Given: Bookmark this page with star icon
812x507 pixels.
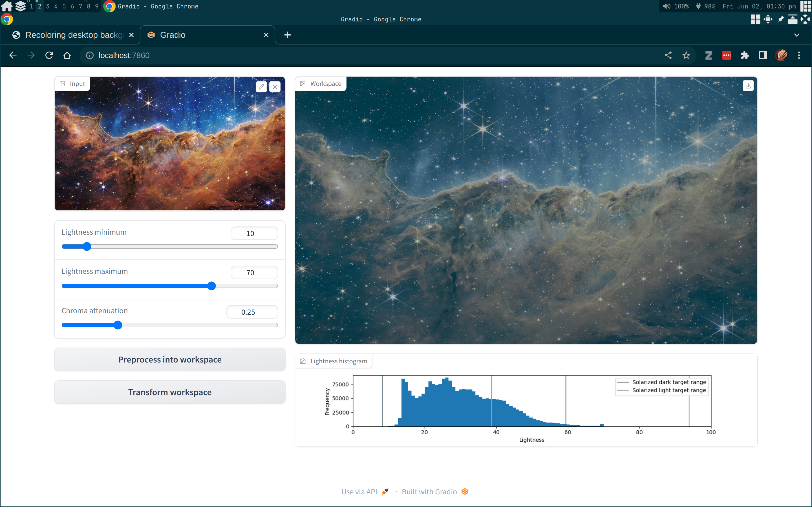Looking at the screenshot, I should coord(686,55).
